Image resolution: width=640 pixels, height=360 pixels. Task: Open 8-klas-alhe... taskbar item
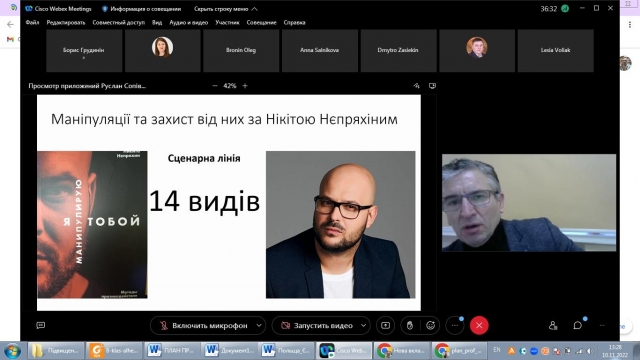pyautogui.click(x=114, y=351)
